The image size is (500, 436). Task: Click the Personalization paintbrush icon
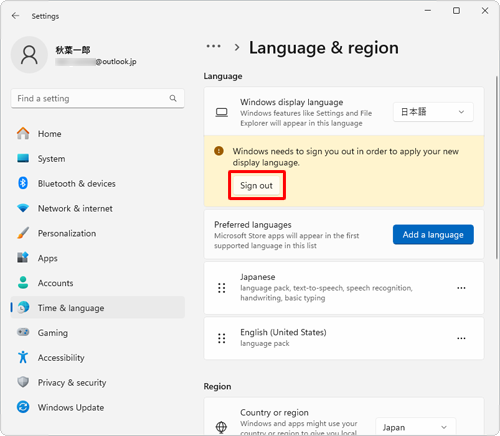[x=23, y=233]
